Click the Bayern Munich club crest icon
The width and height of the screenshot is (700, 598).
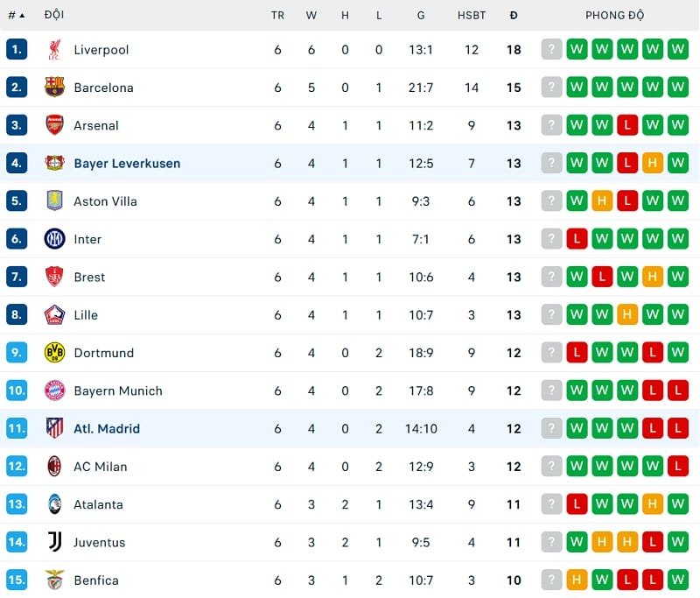click(54, 390)
